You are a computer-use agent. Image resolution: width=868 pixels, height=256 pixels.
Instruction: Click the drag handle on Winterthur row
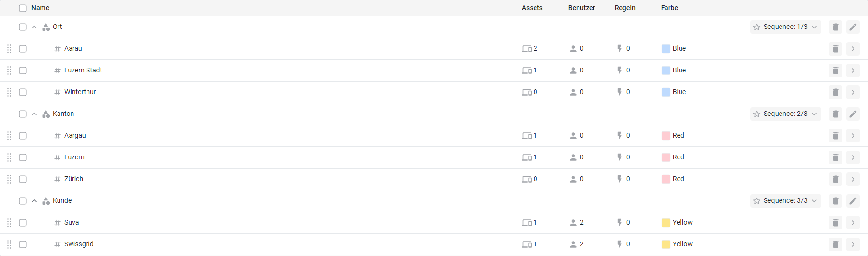[x=9, y=92]
